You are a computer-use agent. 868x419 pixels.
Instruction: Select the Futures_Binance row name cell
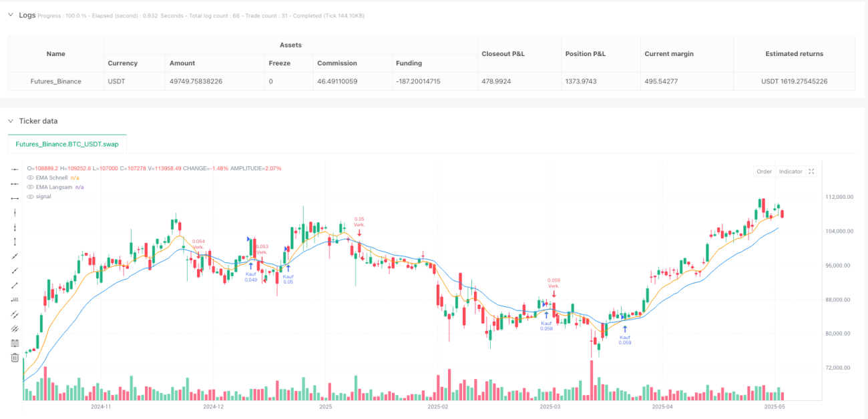click(x=55, y=81)
